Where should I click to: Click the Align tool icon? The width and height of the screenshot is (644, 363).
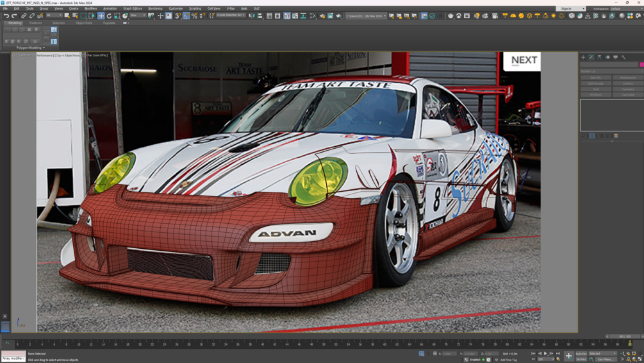260,15
